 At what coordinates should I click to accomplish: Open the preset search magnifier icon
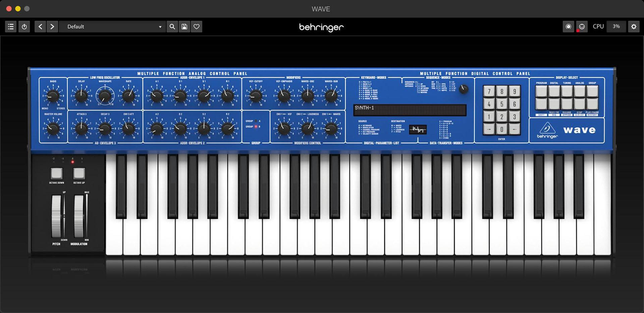click(x=172, y=27)
